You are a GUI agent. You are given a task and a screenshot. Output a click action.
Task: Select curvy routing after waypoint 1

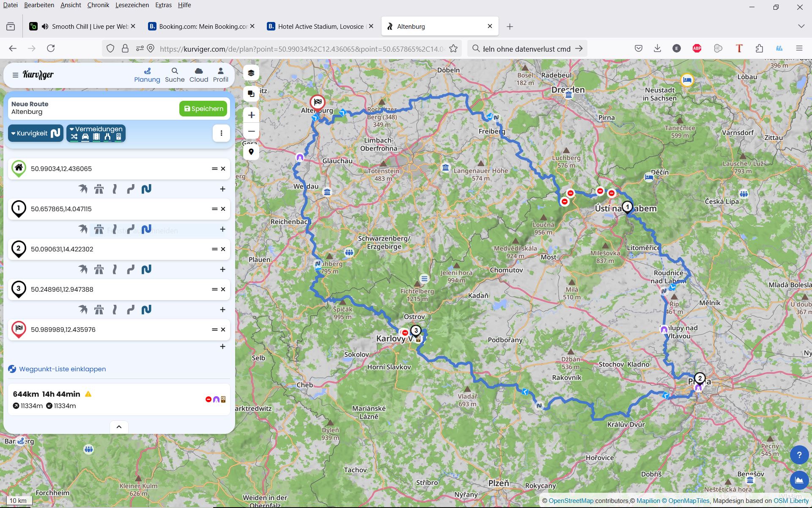[131, 229]
